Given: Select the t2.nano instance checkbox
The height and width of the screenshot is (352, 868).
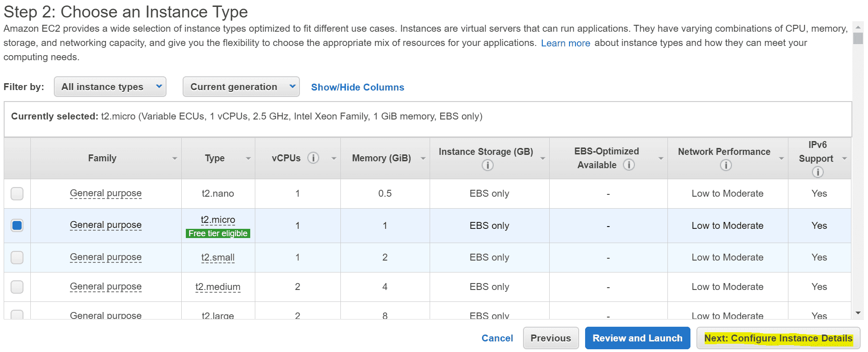Looking at the screenshot, I should click(x=17, y=193).
